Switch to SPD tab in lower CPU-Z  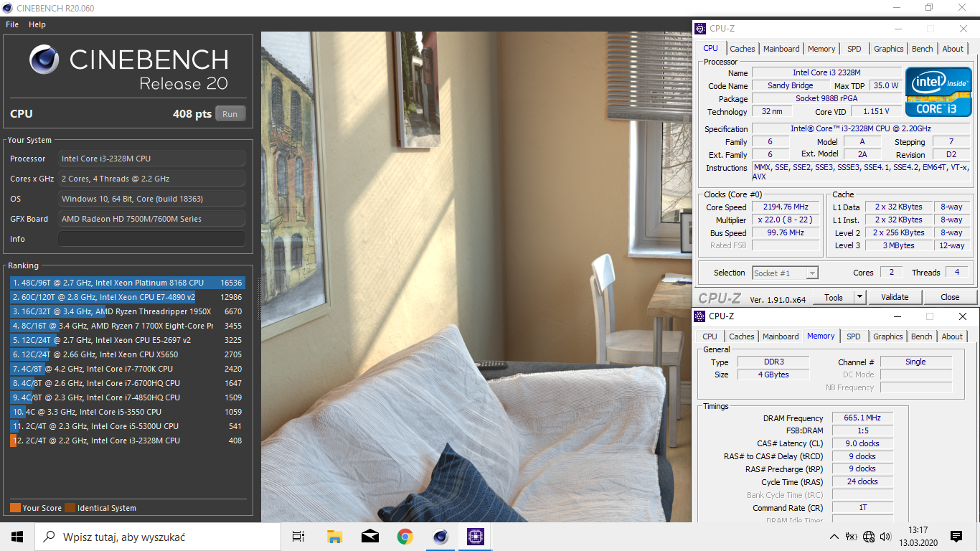pyautogui.click(x=854, y=336)
